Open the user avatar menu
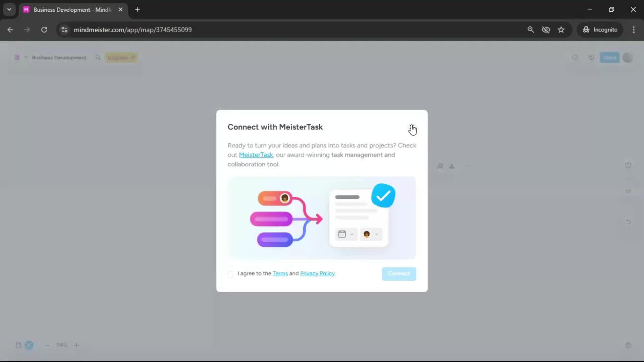 (628, 58)
